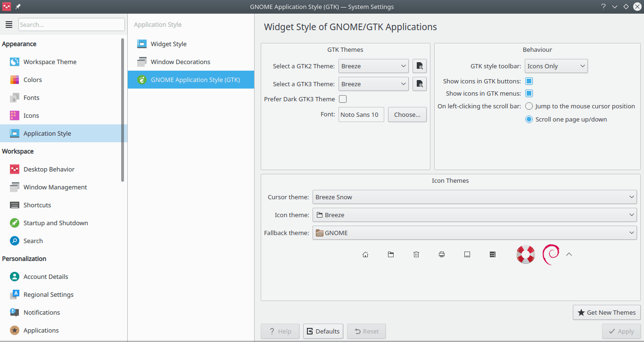Click the Widget Style icon
Viewport: 644px width, 342px height.
pos(142,44)
